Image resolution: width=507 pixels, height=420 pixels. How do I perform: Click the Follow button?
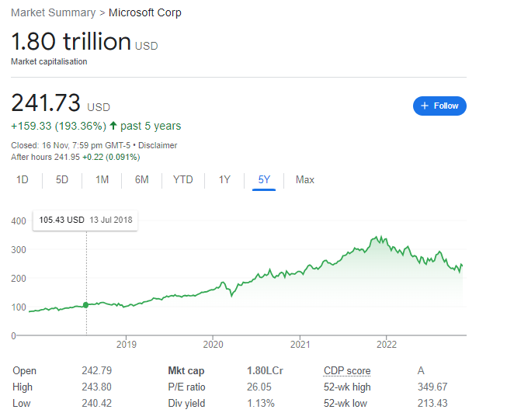[x=439, y=106]
